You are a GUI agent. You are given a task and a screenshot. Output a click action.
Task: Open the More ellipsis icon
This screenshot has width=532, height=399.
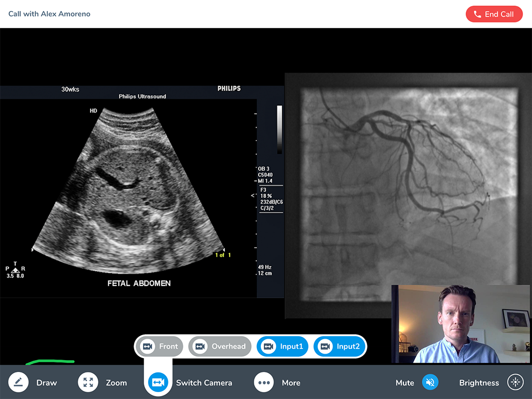264,383
